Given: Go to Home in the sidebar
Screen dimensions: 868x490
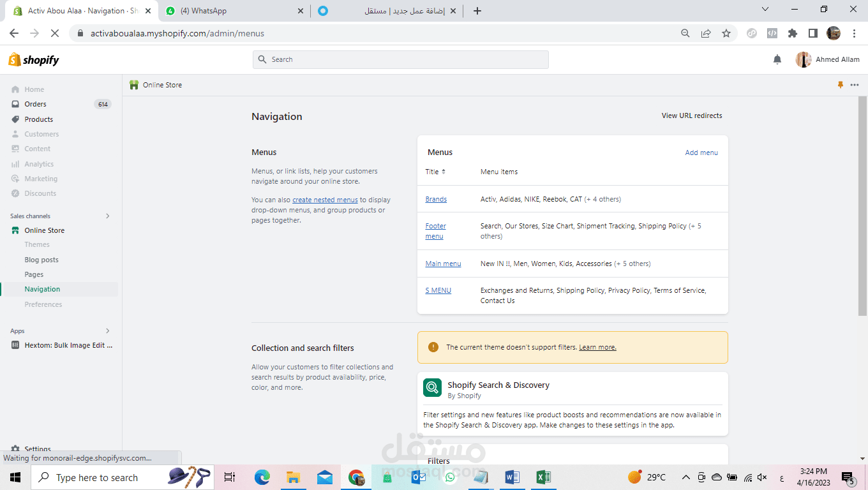Looking at the screenshot, I should pyautogui.click(x=34, y=89).
